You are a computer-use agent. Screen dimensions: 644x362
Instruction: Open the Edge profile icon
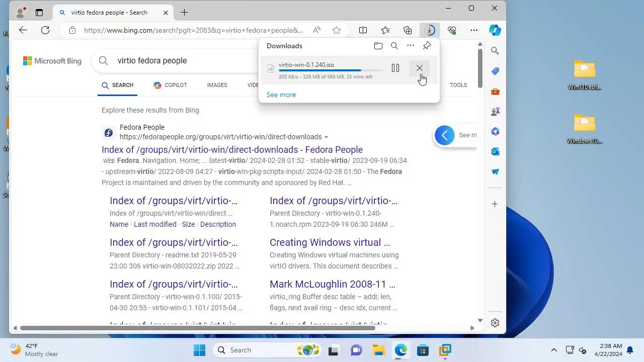(x=21, y=13)
